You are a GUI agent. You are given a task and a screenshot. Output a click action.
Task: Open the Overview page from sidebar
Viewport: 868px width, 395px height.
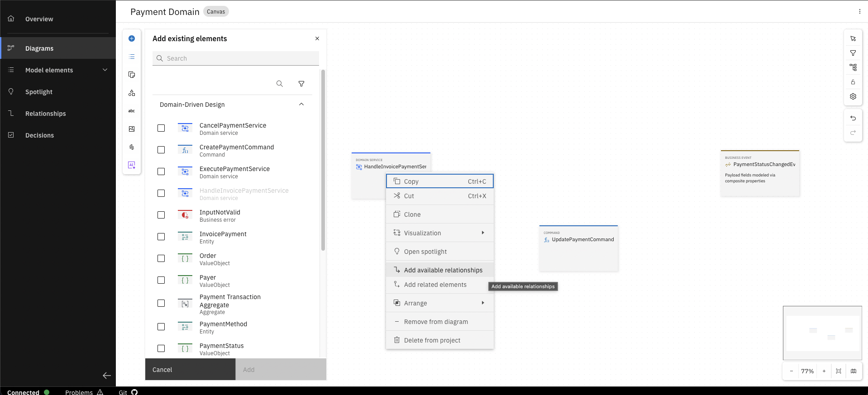58,19
